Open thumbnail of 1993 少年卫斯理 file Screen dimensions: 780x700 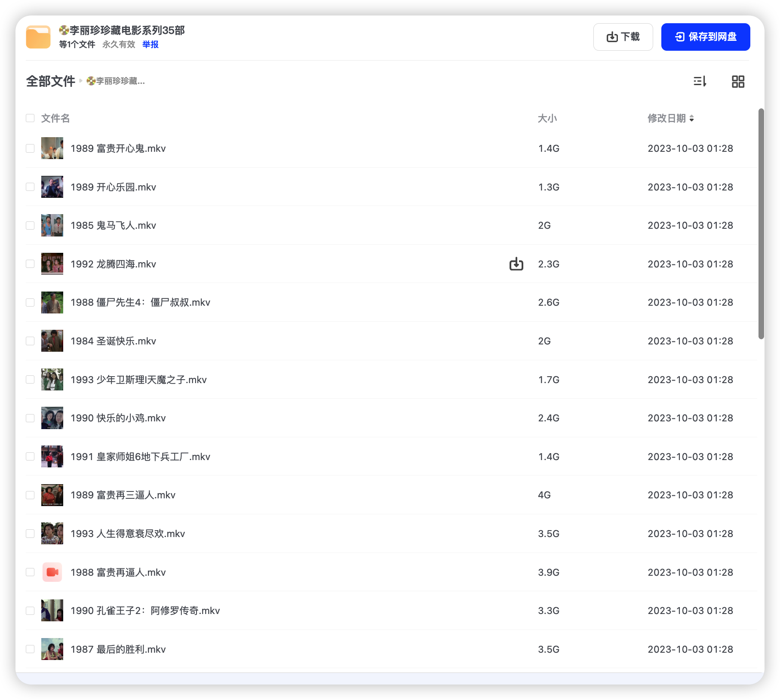click(52, 379)
